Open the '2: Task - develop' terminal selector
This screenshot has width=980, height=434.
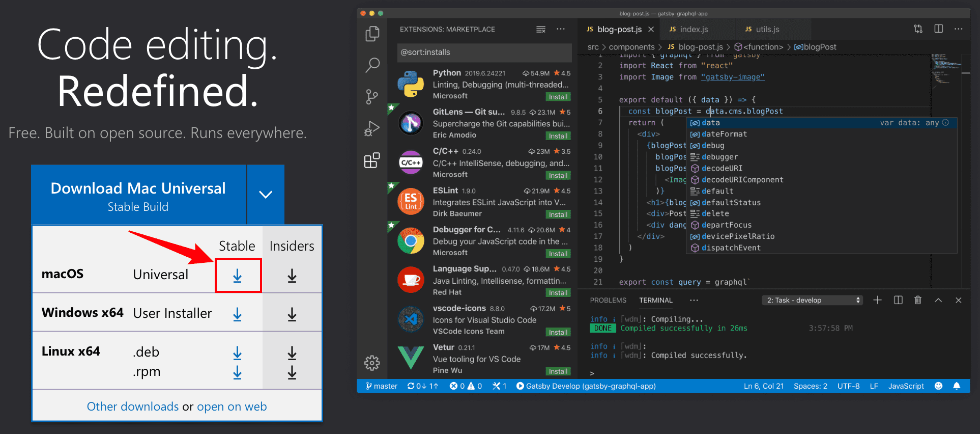[812, 300]
